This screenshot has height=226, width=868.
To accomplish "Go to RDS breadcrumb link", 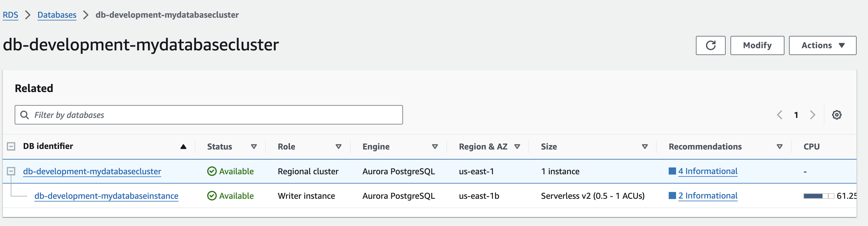I will tap(10, 15).
